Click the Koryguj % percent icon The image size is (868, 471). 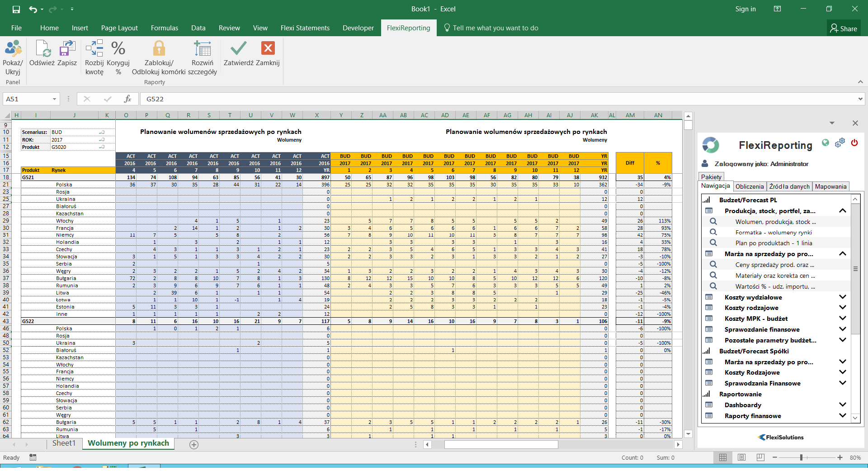tap(118, 49)
